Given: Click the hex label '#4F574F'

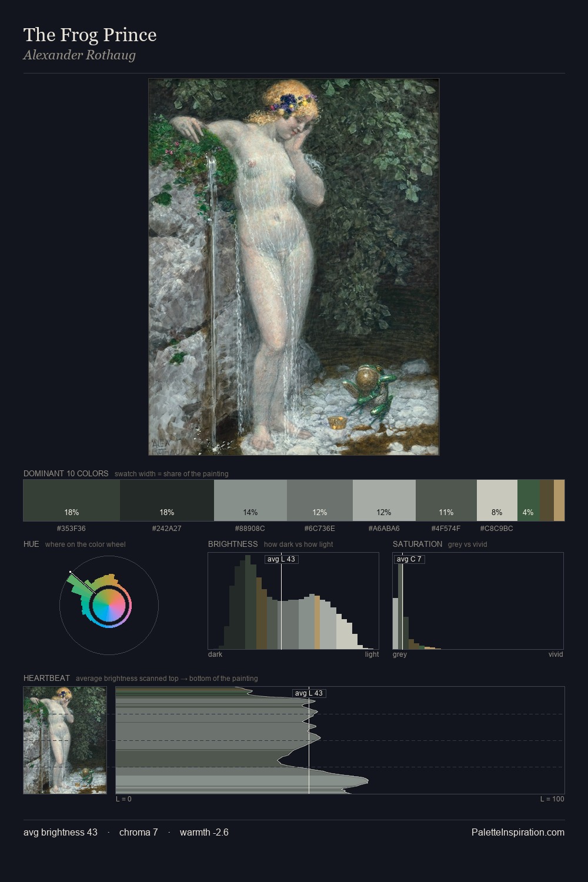Looking at the screenshot, I should [446, 529].
